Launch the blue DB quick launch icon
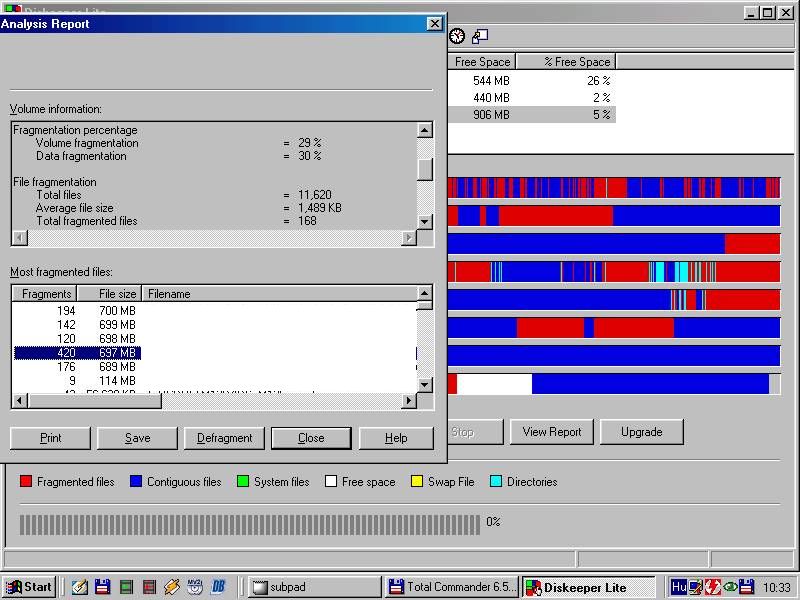The width and height of the screenshot is (800, 600). point(218,587)
